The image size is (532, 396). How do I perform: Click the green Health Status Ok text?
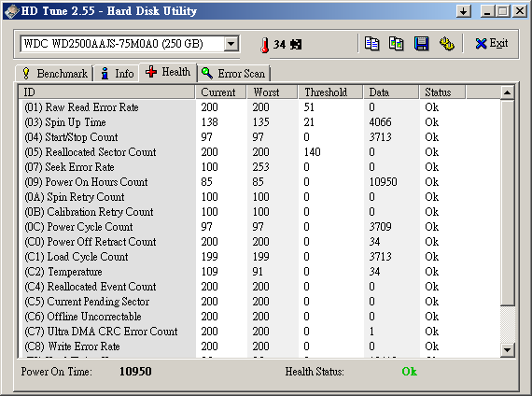click(x=409, y=372)
